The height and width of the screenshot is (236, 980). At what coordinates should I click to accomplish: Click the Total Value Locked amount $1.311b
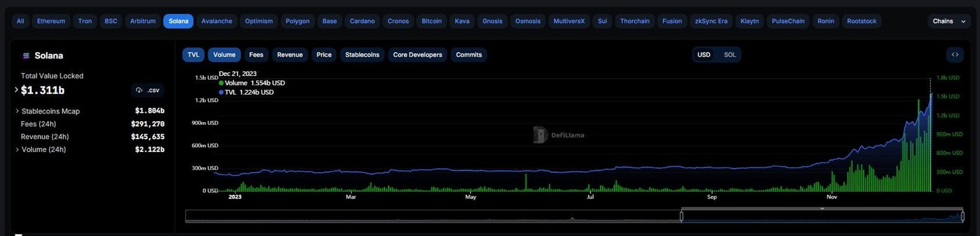coord(43,90)
